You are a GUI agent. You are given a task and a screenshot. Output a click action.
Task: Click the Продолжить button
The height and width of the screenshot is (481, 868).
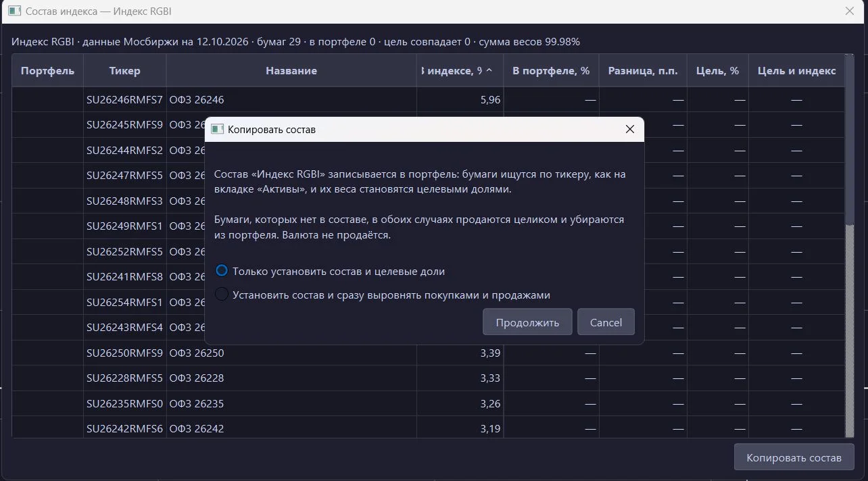click(x=527, y=322)
